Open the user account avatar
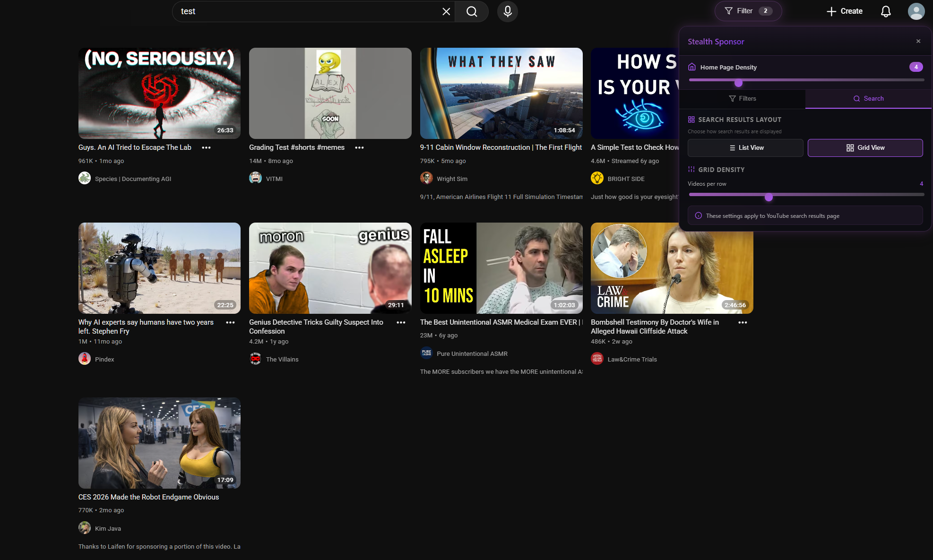Screen dimensions: 933x560 pos(916,11)
